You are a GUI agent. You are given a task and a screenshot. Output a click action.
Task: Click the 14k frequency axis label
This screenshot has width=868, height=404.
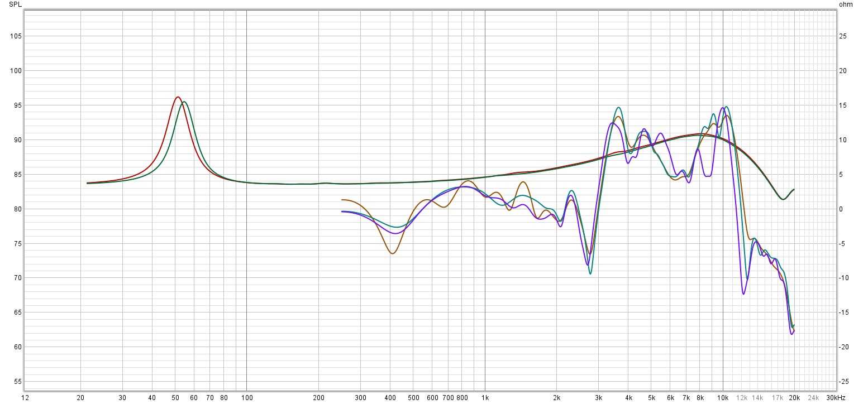[x=757, y=398]
